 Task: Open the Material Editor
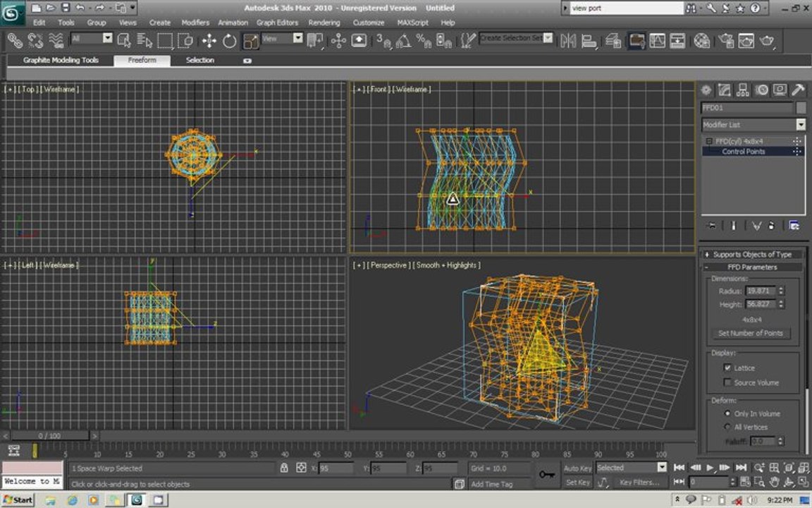tap(702, 40)
